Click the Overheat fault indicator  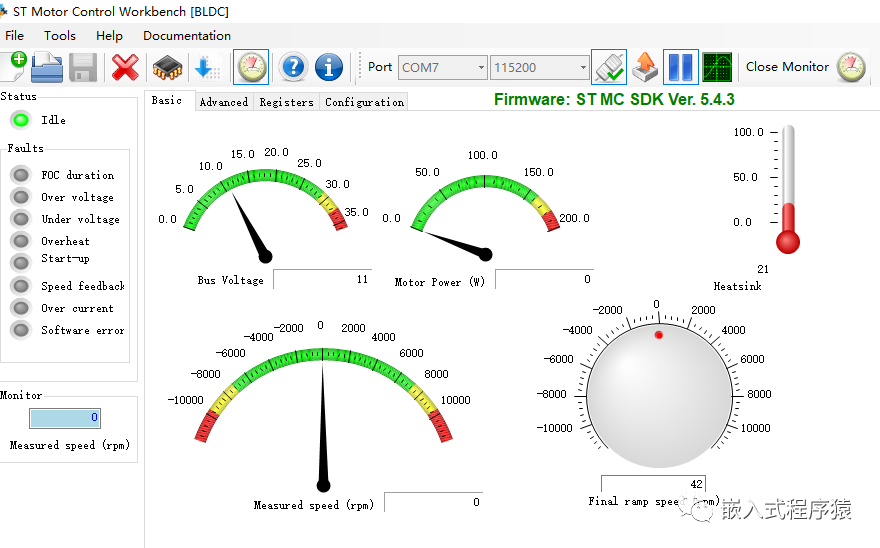click(x=21, y=241)
